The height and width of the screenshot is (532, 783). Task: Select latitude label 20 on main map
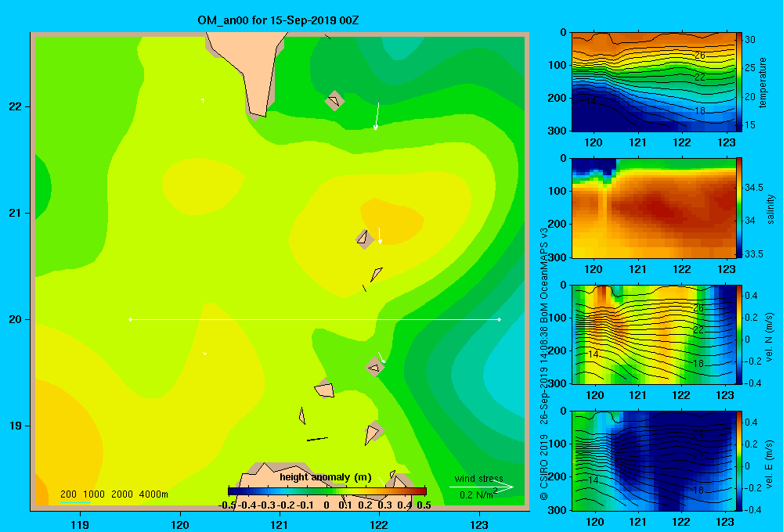16,319
